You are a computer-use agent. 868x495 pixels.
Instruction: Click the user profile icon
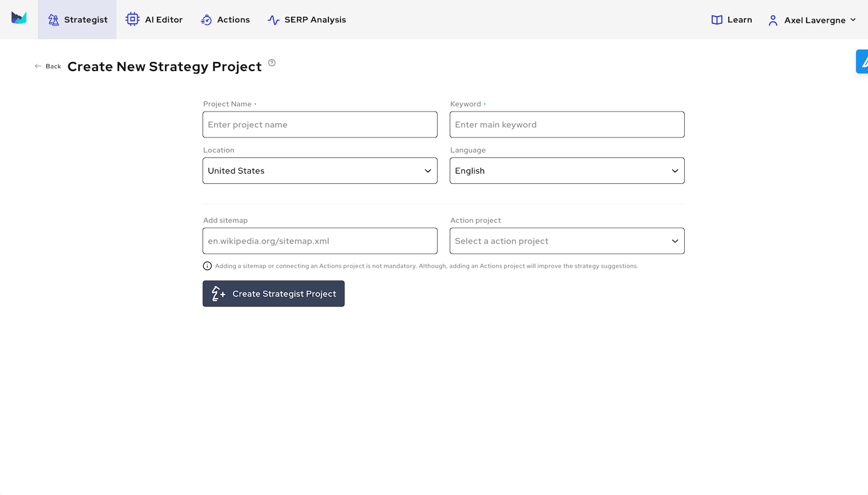[x=773, y=20]
